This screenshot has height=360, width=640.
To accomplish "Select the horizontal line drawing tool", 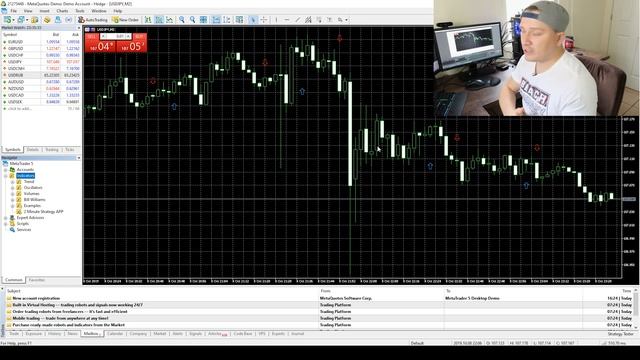I will click(287, 20).
